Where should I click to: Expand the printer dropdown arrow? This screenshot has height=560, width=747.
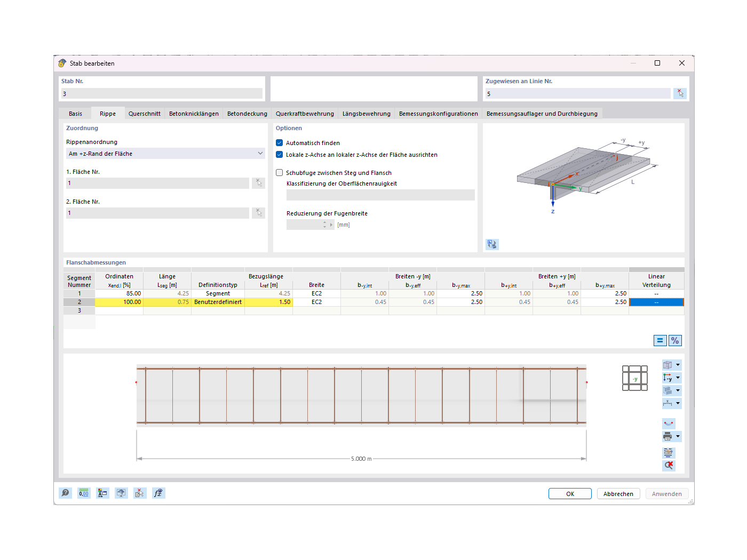[678, 436]
